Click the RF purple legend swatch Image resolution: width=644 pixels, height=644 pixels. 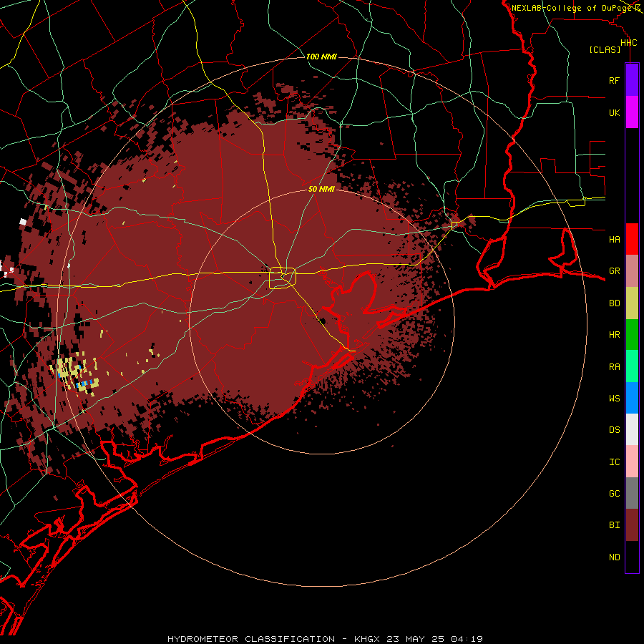pos(632,80)
